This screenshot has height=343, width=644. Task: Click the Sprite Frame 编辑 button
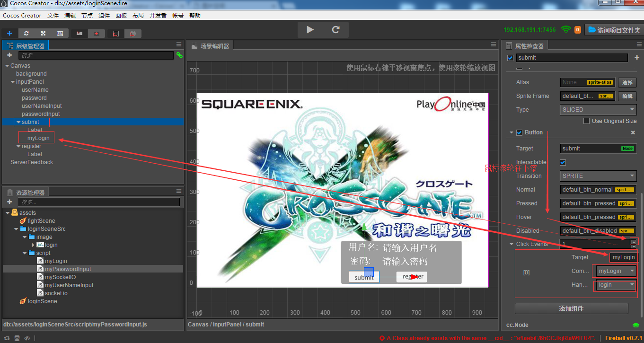click(627, 96)
